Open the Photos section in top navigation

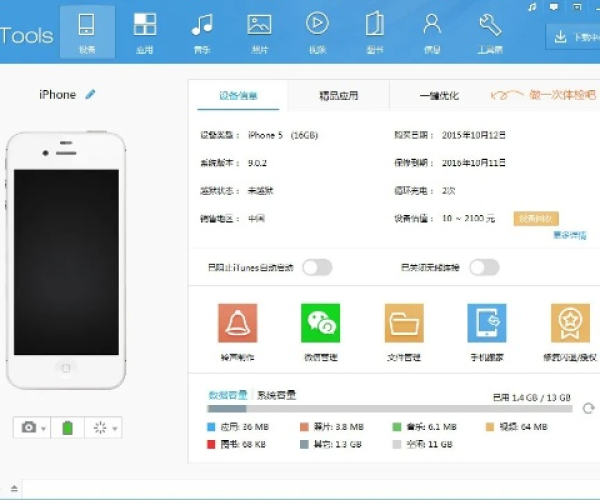click(259, 33)
